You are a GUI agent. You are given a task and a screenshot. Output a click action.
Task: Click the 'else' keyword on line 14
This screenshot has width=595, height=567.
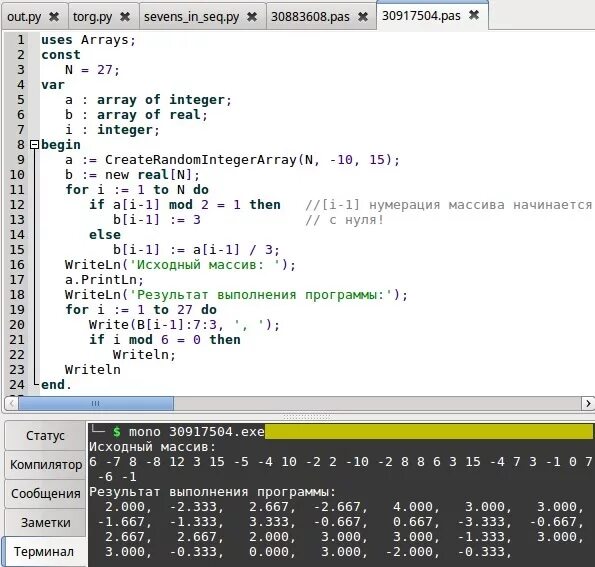[105, 235]
